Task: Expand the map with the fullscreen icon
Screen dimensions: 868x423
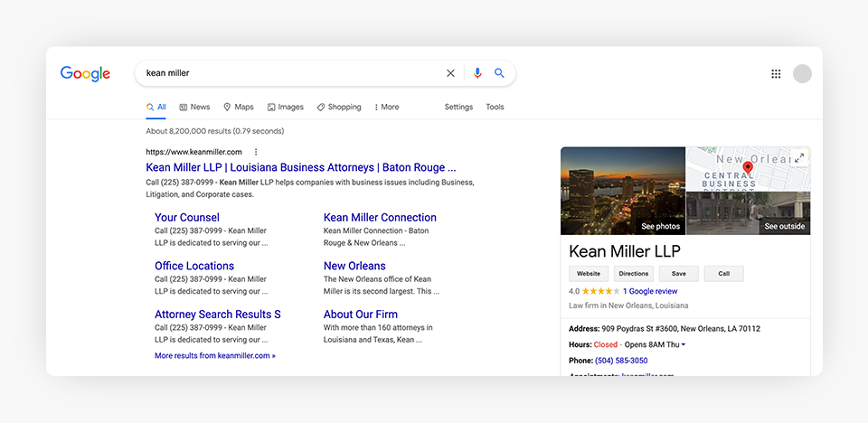Action: 799,157
